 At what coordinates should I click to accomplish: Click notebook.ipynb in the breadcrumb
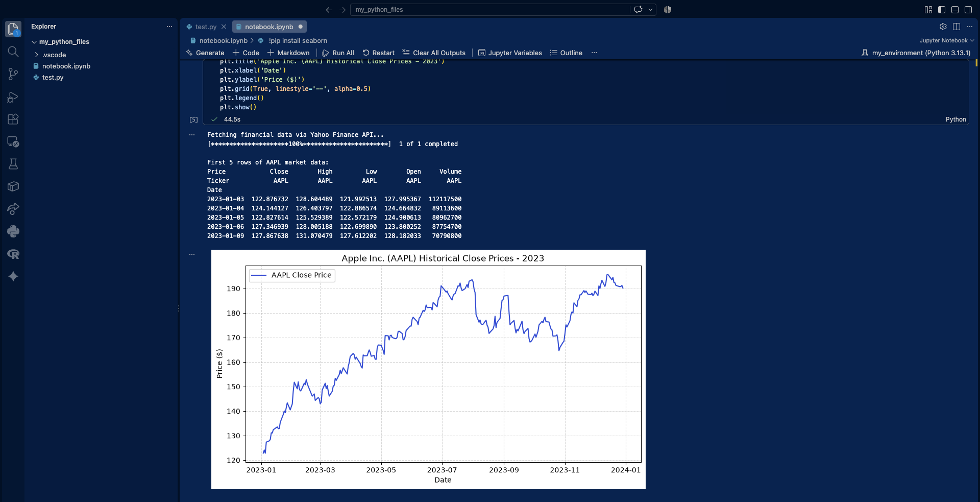click(x=223, y=40)
